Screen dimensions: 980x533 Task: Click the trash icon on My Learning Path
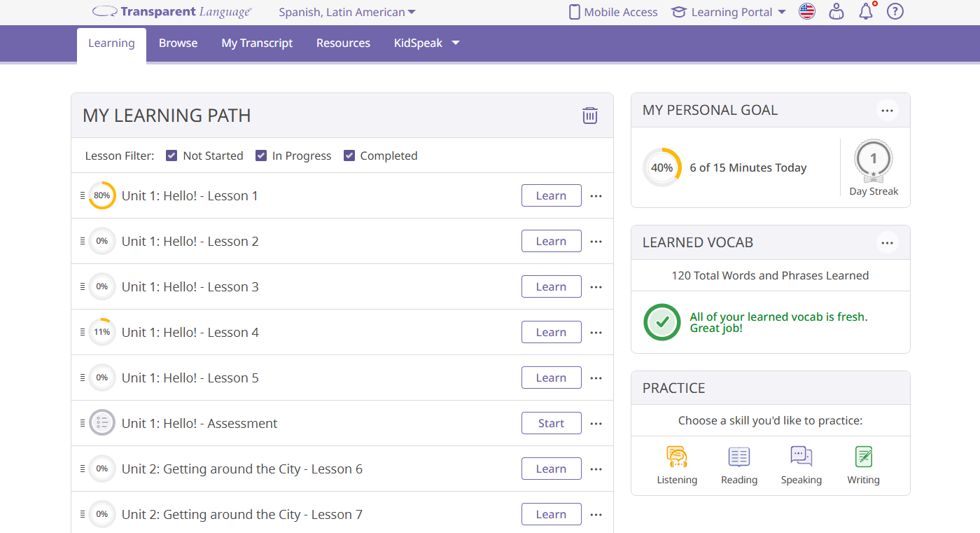click(590, 116)
